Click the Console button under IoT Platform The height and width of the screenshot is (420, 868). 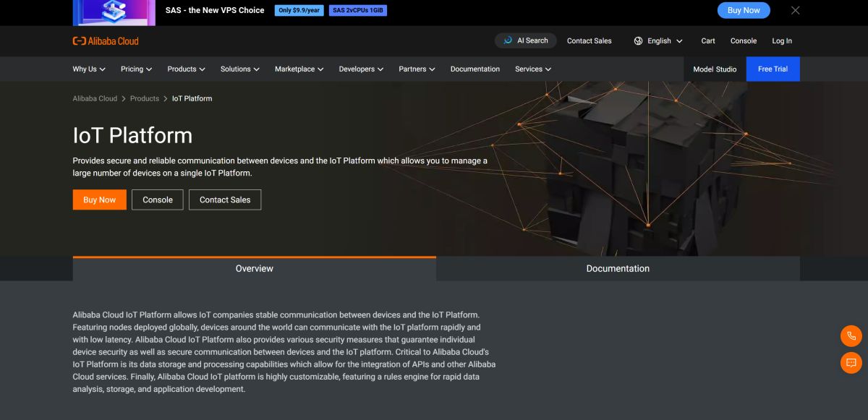[x=158, y=200]
